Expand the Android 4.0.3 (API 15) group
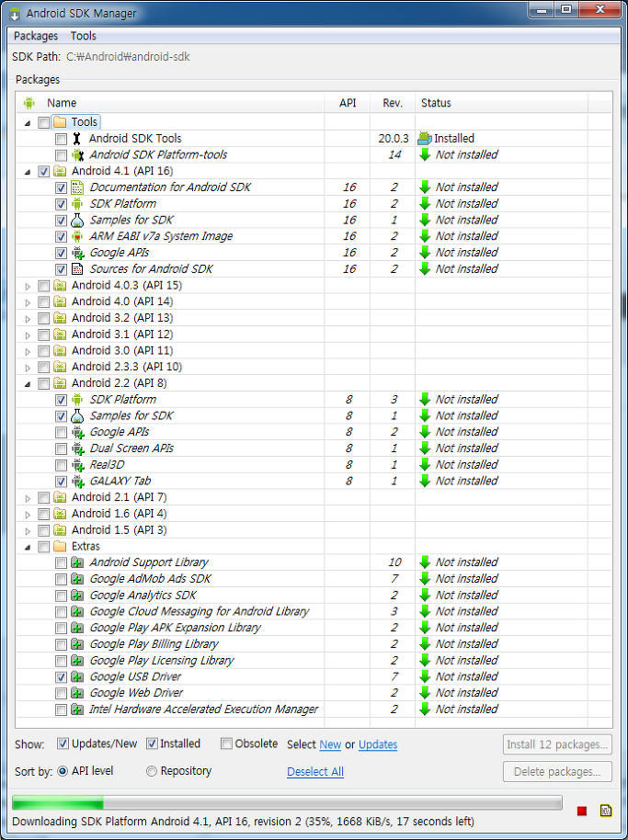 pyautogui.click(x=28, y=286)
